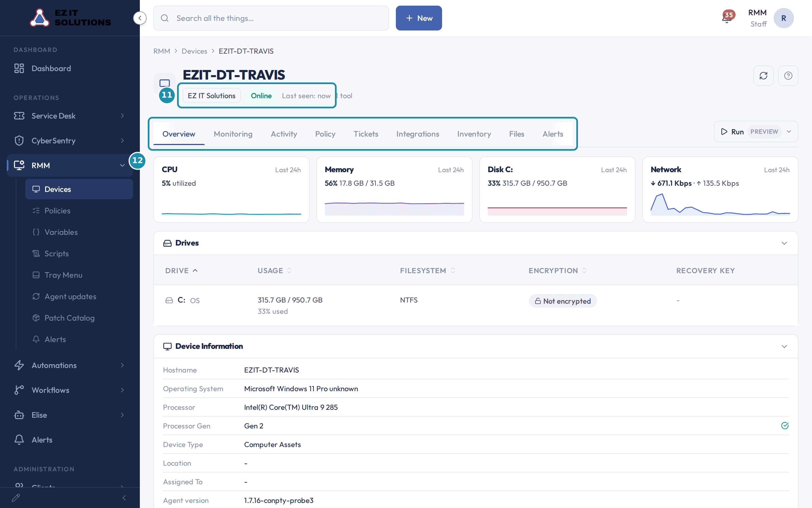
Task: Expand Service Desk menu
Action: click(x=70, y=116)
